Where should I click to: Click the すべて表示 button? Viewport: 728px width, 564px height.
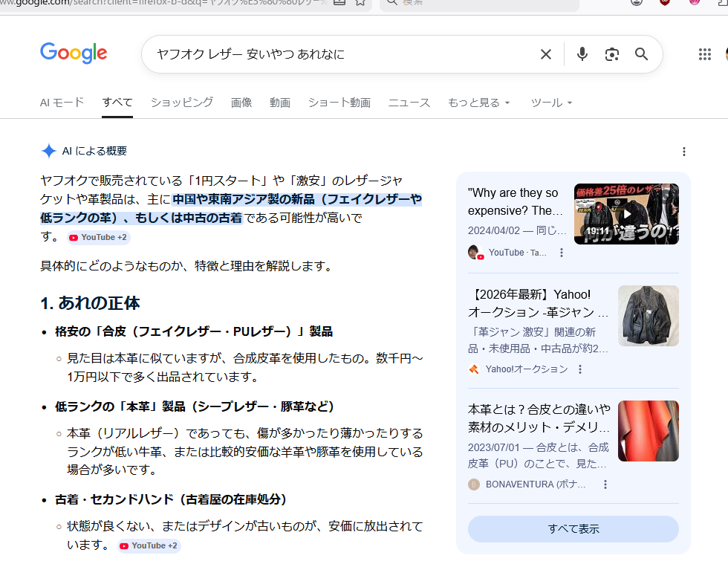[x=573, y=529]
